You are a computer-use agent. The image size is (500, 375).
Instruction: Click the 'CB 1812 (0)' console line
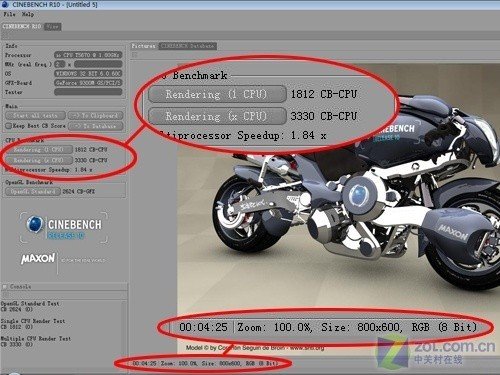tap(17, 327)
